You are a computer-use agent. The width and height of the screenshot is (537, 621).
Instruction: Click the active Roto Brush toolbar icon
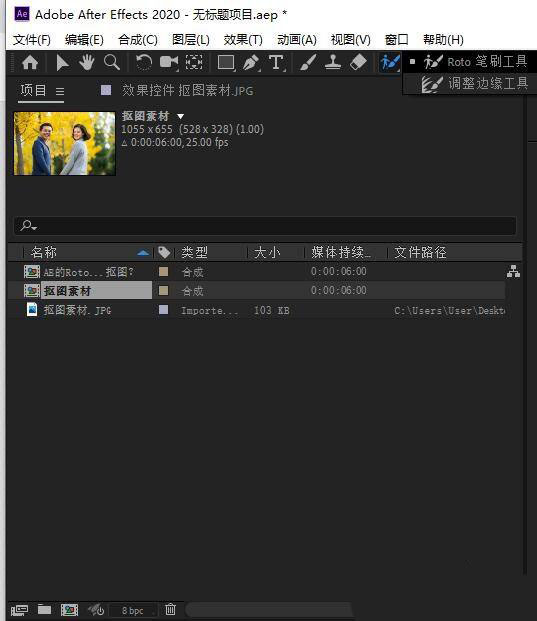390,63
